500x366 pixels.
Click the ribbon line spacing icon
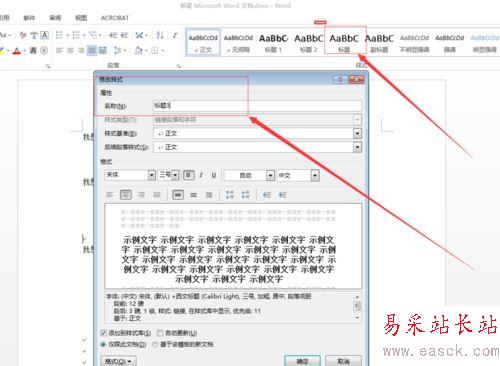[118, 50]
